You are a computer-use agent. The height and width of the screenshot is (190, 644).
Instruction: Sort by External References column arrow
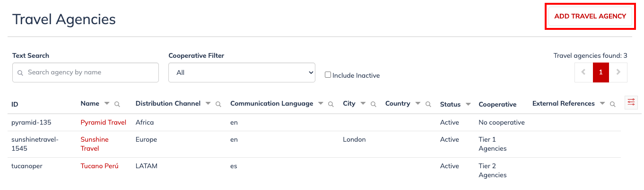[602, 104]
